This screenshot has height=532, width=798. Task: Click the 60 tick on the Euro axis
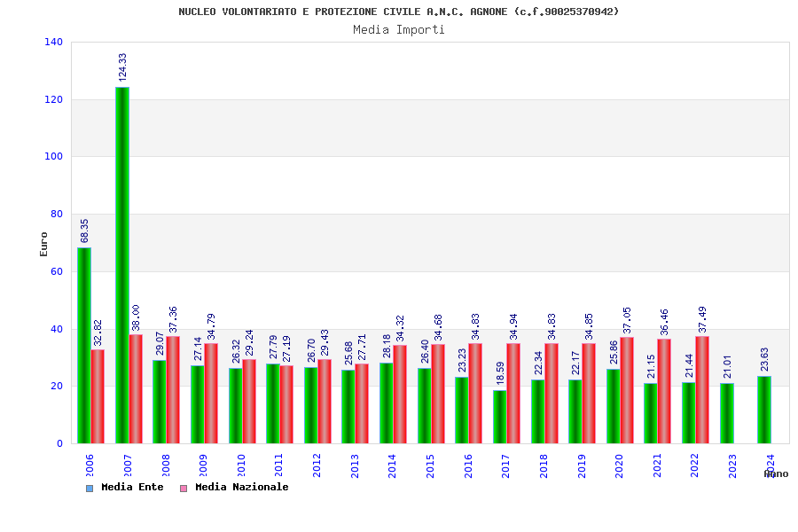pos(57,272)
